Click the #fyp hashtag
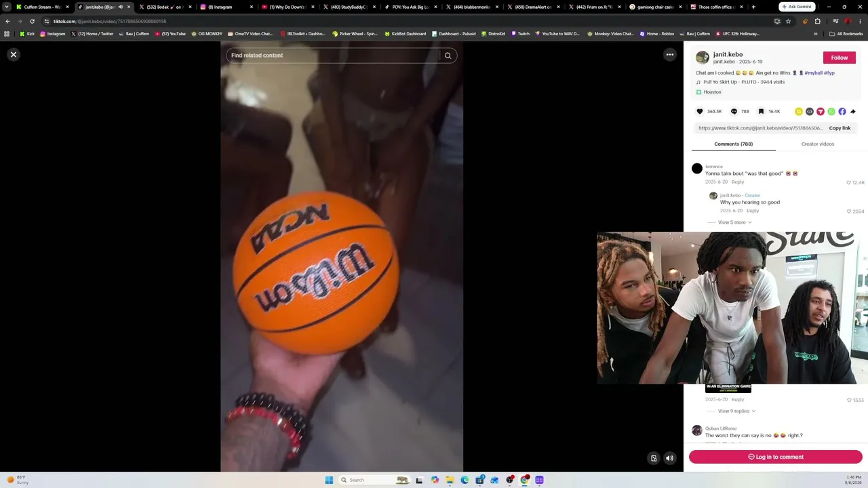 click(x=829, y=73)
